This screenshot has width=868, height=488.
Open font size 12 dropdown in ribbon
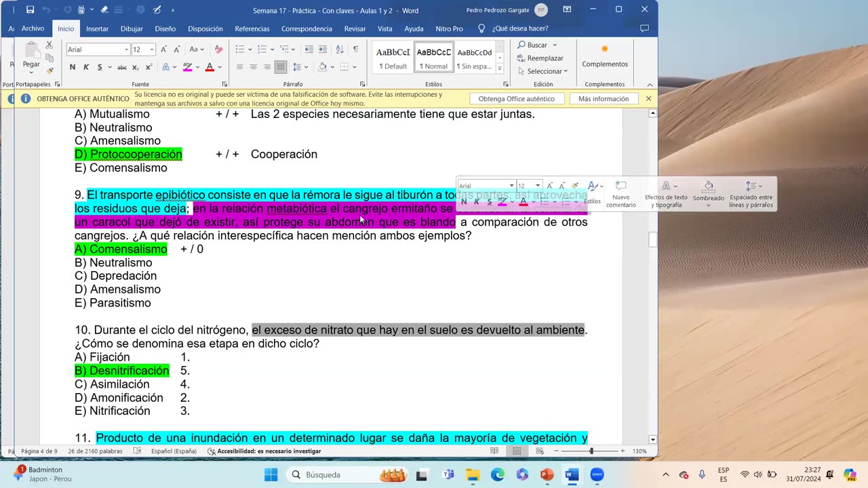click(x=152, y=49)
